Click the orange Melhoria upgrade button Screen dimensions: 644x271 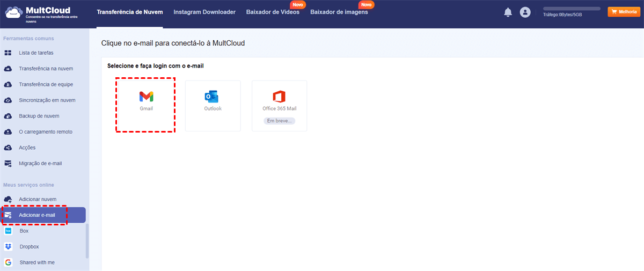(x=624, y=12)
